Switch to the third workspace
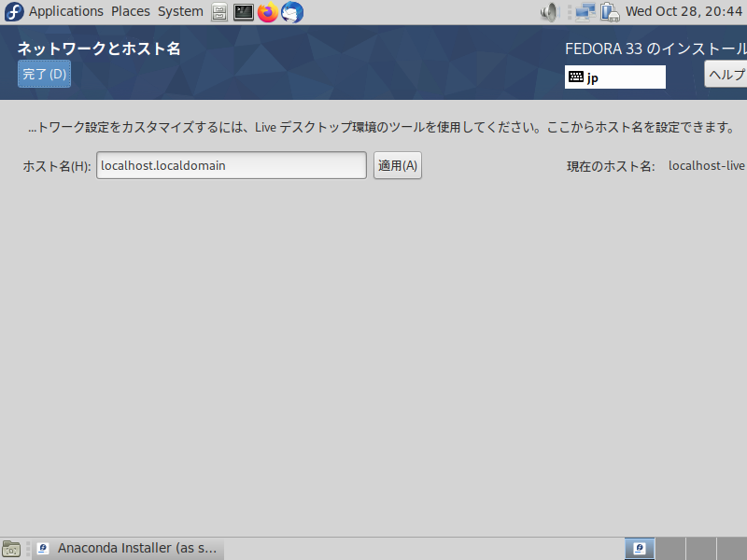Image resolution: width=747 pixels, height=560 pixels. [x=701, y=549]
